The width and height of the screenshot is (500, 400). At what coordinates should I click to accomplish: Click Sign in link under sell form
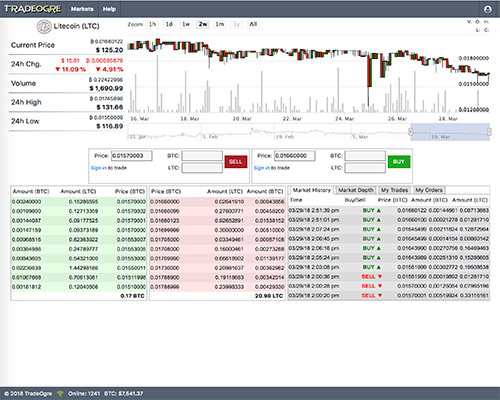(99, 168)
